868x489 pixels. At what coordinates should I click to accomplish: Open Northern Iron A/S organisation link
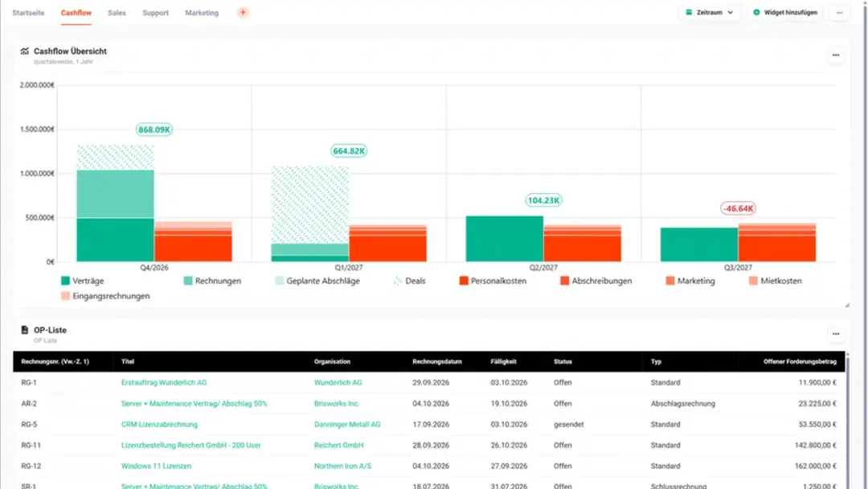click(342, 466)
